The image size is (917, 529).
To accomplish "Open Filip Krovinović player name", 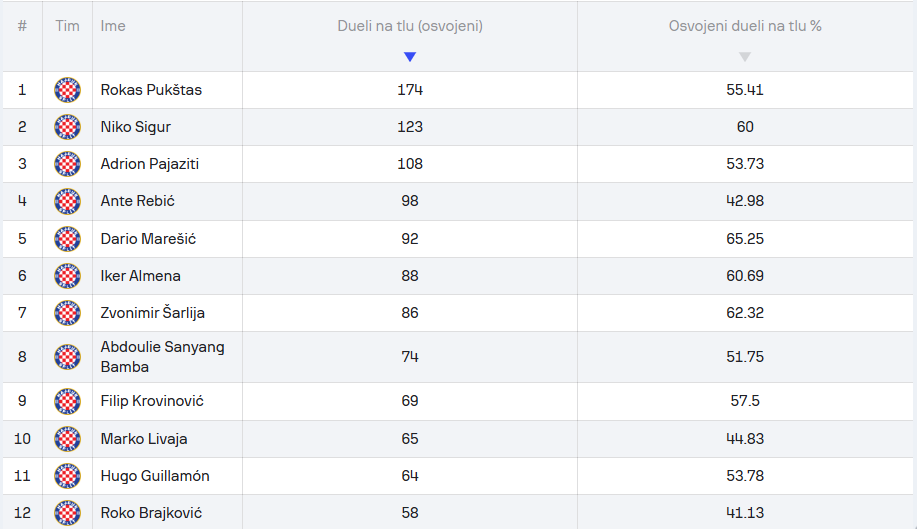I will tap(152, 401).
